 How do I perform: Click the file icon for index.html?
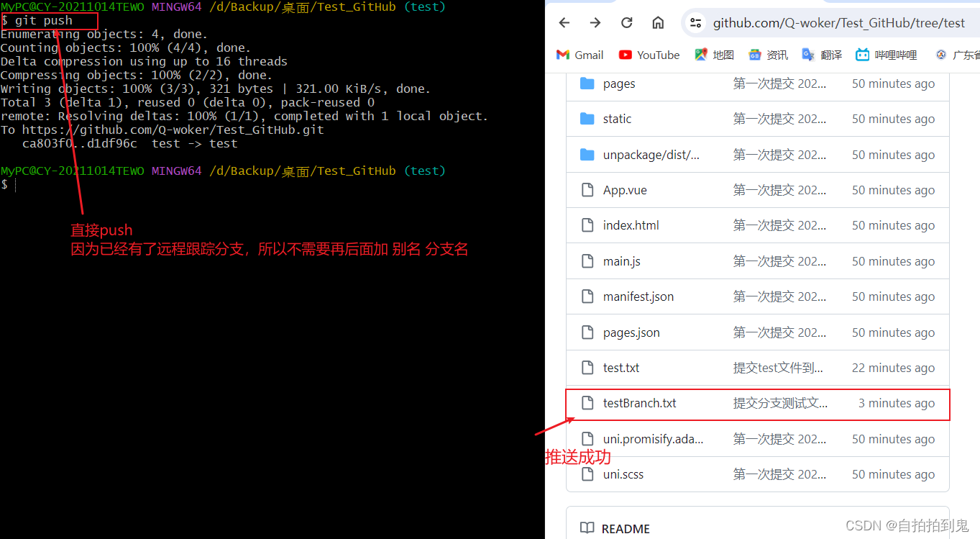587,225
